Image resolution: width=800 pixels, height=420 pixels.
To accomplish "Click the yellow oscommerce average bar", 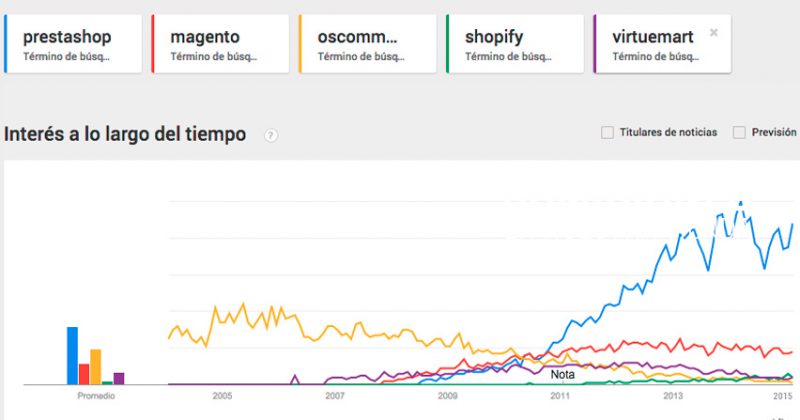I will coord(96,367).
